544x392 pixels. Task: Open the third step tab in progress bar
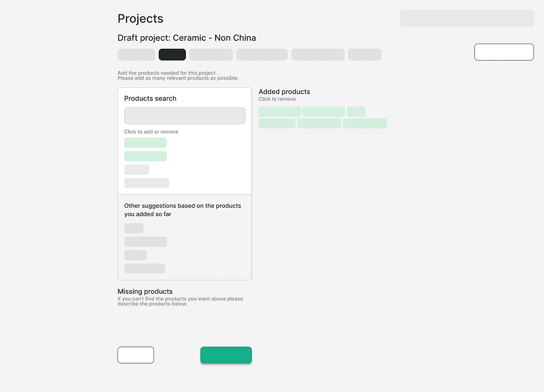(211, 55)
